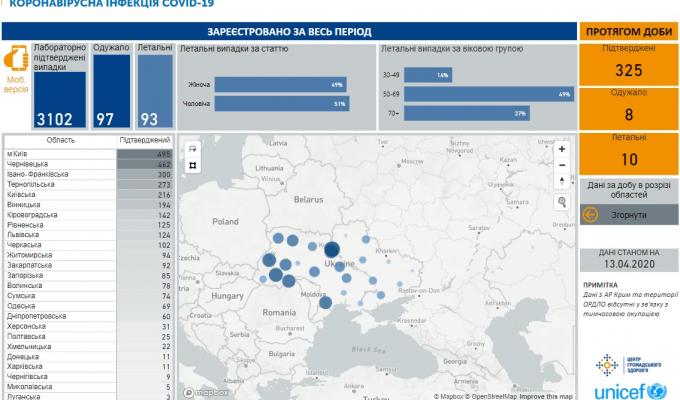Select the Рівненська region row
This screenshot has height=400, width=680.
pyautogui.click(x=88, y=225)
